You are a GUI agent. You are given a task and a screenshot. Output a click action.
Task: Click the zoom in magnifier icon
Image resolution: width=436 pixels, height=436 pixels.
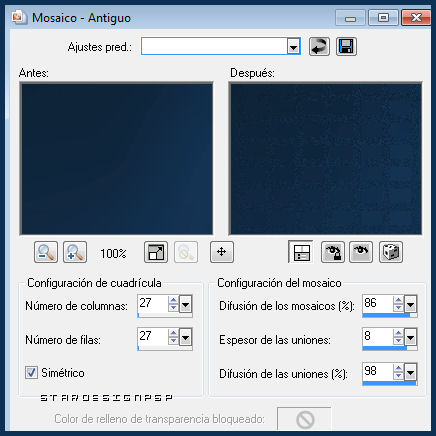75,252
